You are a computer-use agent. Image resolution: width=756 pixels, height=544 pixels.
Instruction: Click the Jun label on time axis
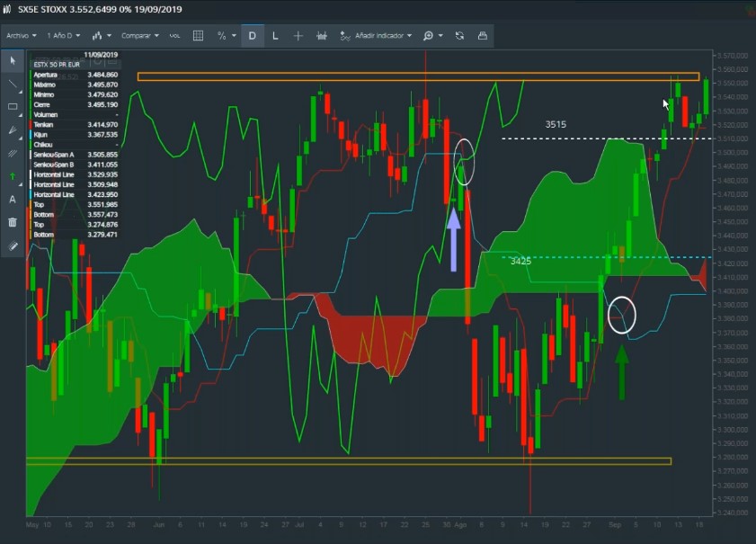point(158,525)
